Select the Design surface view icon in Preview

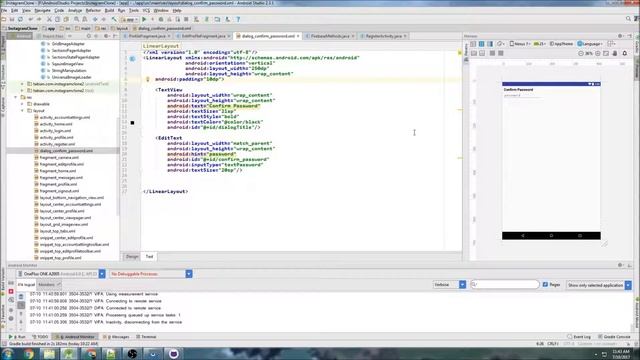click(473, 44)
